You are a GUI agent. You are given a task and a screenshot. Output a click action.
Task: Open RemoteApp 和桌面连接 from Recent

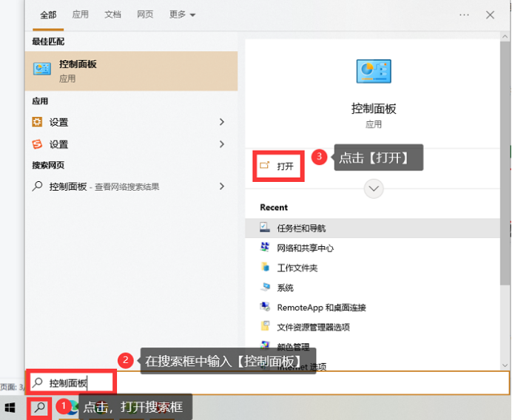click(x=372, y=307)
